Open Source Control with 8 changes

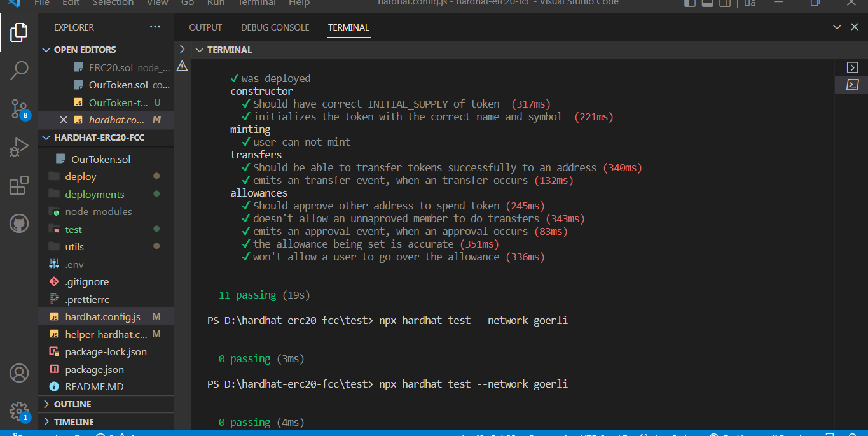pos(19,109)
